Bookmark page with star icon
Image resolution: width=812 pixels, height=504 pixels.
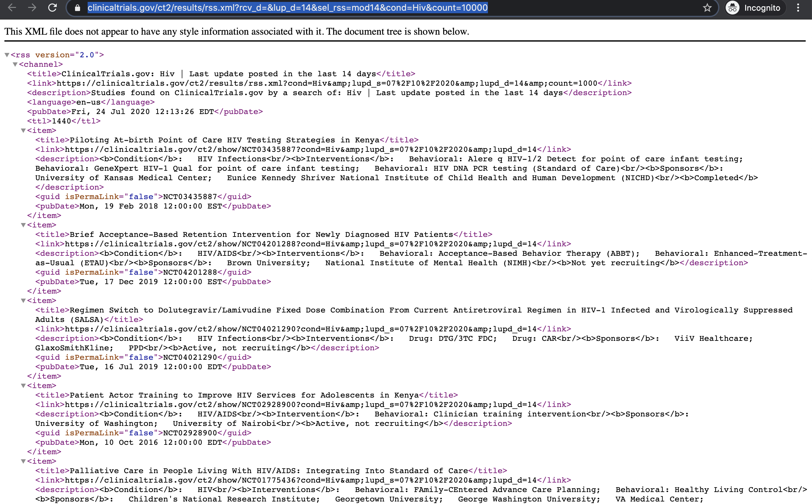pyautogui.click(x=707, y=8)
